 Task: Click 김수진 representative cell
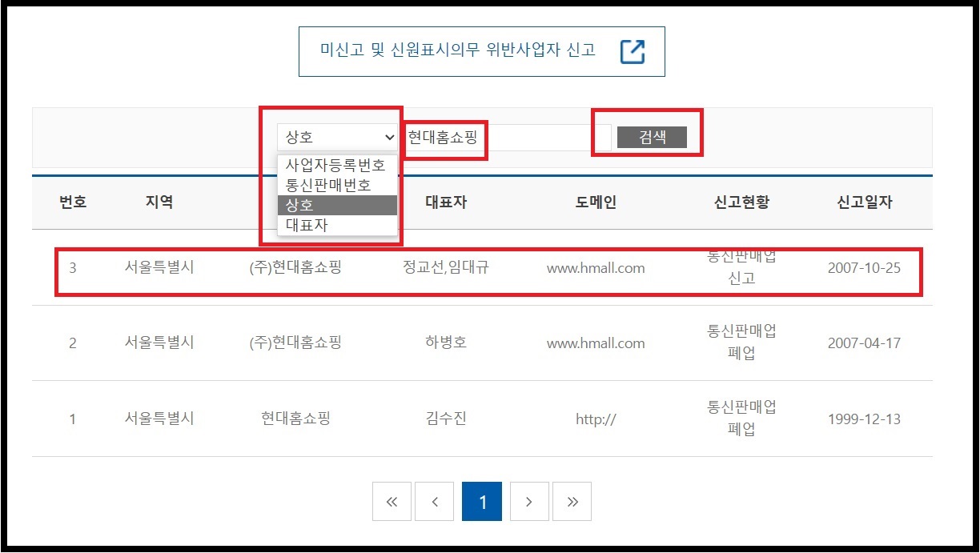(x=446, y=418)
